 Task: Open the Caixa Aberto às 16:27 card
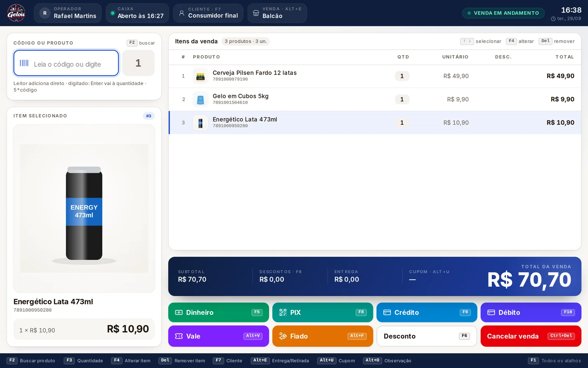click(137, 13)
